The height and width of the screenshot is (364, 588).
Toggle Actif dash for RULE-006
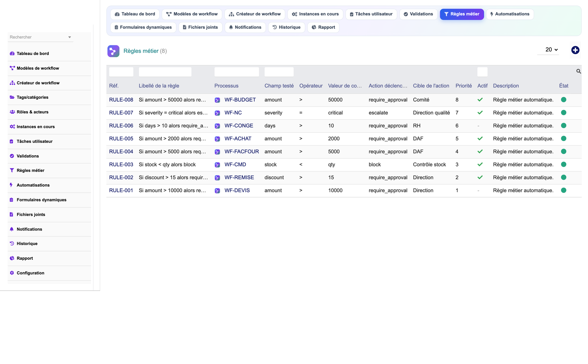478,126
